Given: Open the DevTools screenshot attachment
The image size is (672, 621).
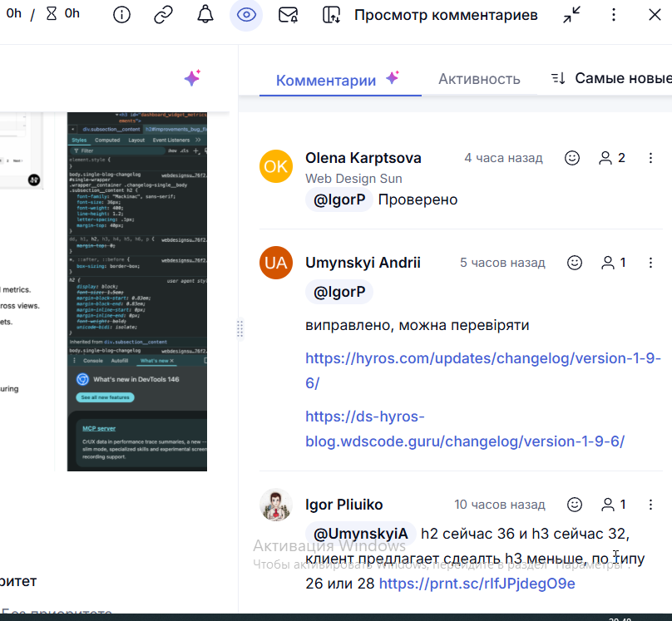Looking at the screenshot, I should click(136, 291).
